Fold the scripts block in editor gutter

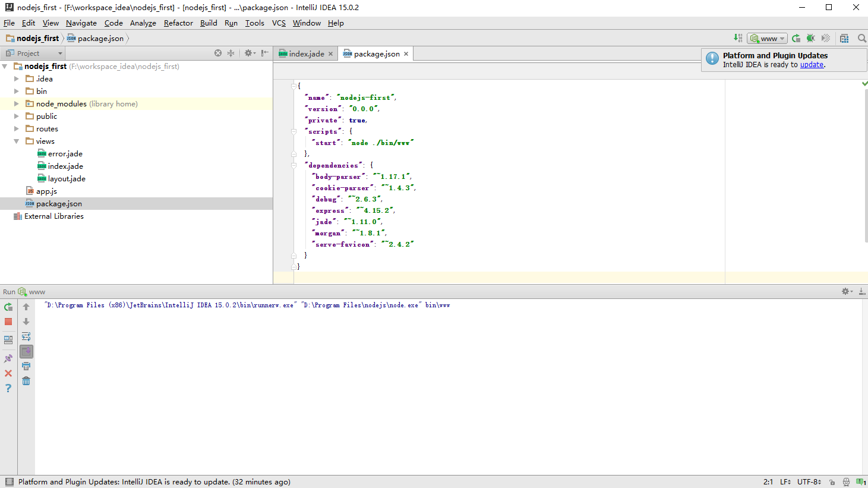(x=293, y=131)
